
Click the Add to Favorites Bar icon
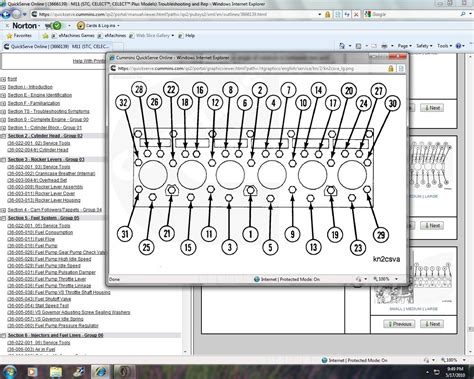(x=45, y=35)
